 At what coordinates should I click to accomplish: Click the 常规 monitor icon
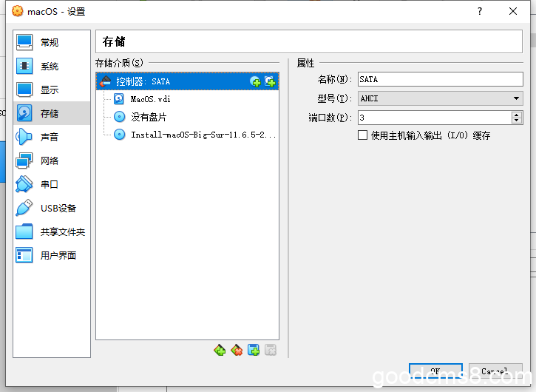[x=24, y=42]
